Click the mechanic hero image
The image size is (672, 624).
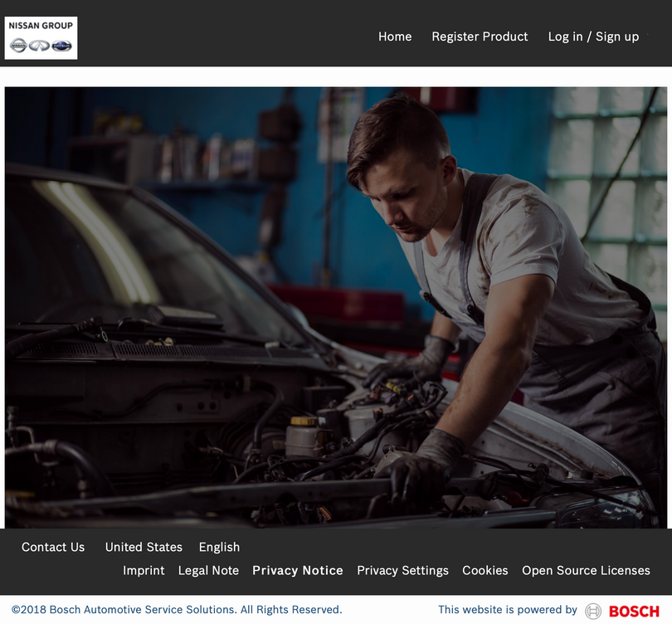pos(336,307)
